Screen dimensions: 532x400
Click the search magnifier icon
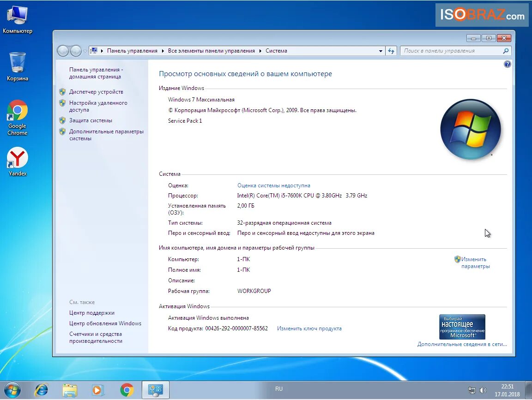coord(506,51)
